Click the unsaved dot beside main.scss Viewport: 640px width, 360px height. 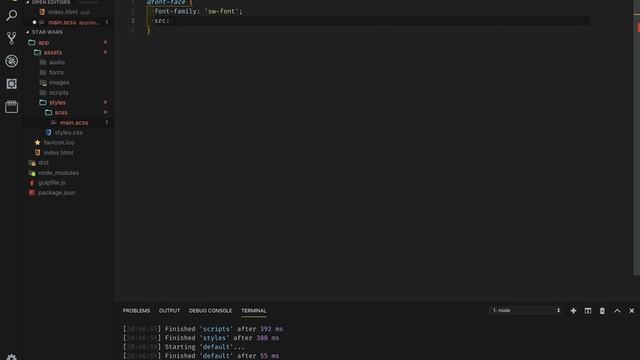click(34, 22)
